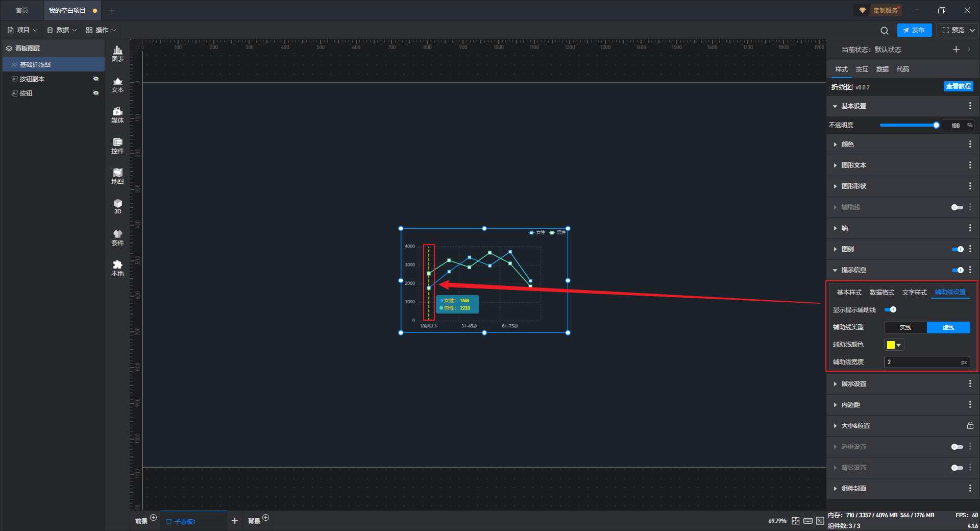
Task: Open the 控件 controls component library
Action: (117, 146)
